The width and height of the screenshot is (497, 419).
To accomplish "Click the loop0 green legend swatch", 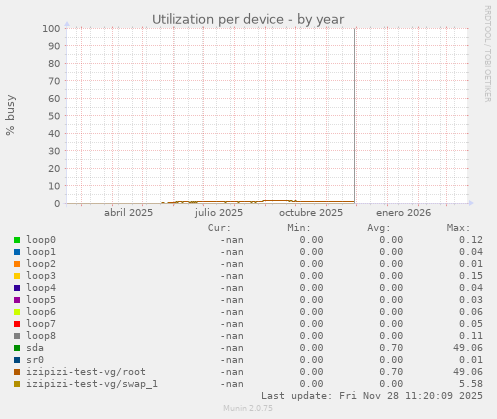I will (17, 240).
